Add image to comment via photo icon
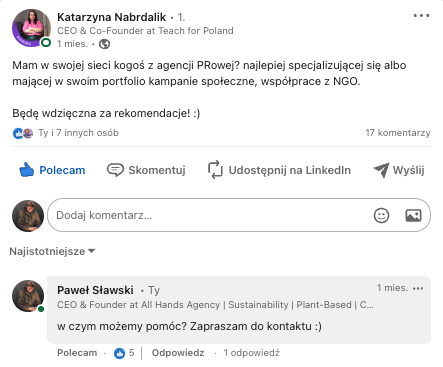Image resolution: width=443 pixels, height=367 pixels. (x=413, y=215)
